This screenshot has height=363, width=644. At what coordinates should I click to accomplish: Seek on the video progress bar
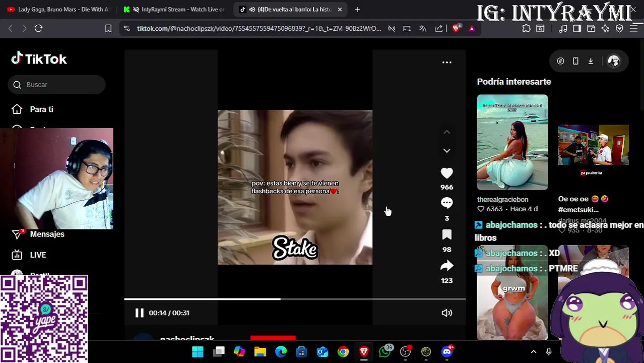pos(295,299)
